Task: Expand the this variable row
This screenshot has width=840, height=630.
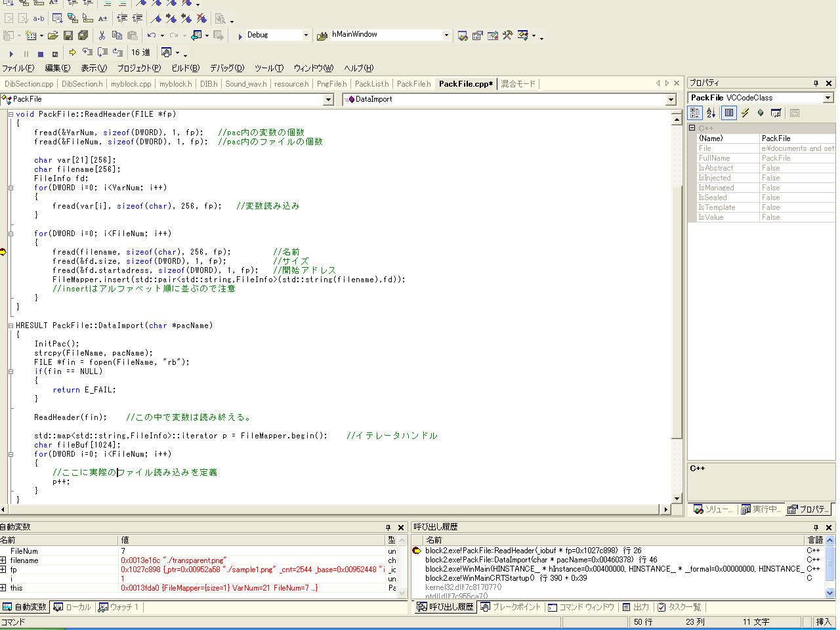Action: point(3,588)
